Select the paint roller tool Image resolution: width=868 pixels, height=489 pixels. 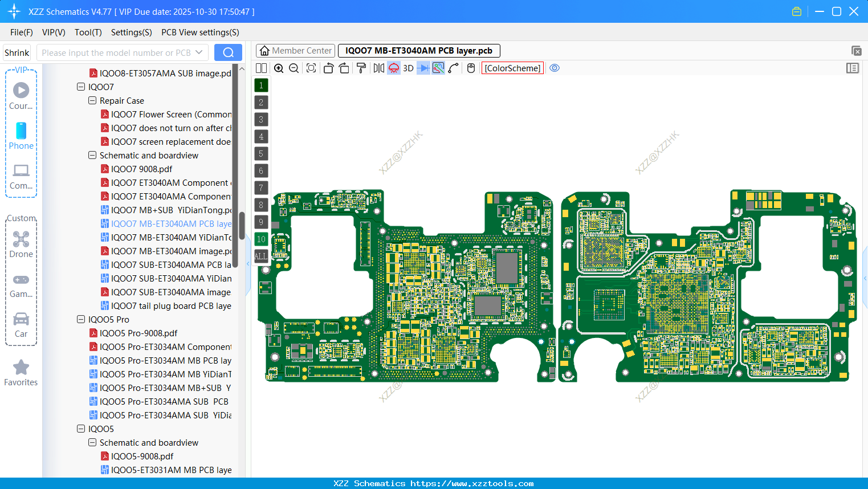[361, 68]
